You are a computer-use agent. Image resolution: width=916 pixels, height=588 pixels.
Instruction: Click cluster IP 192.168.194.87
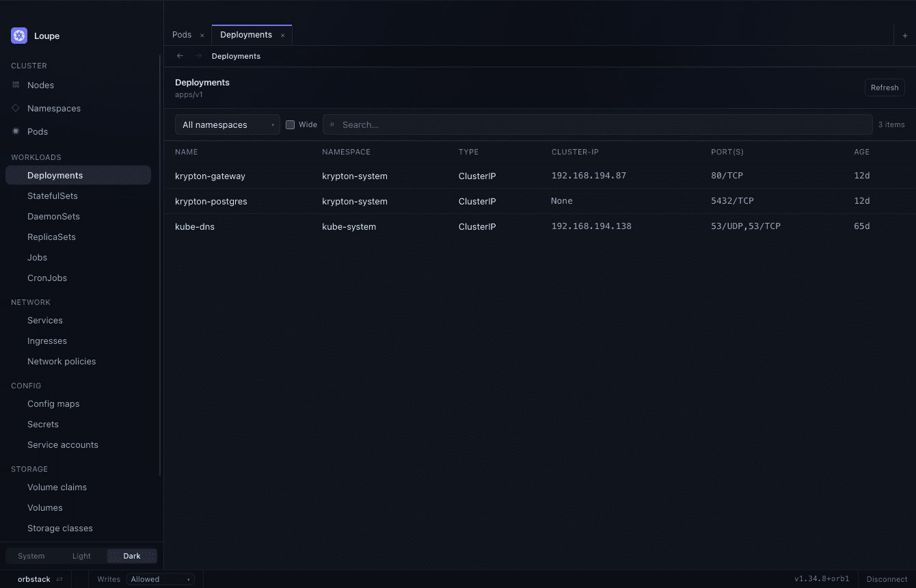(589, 176)
